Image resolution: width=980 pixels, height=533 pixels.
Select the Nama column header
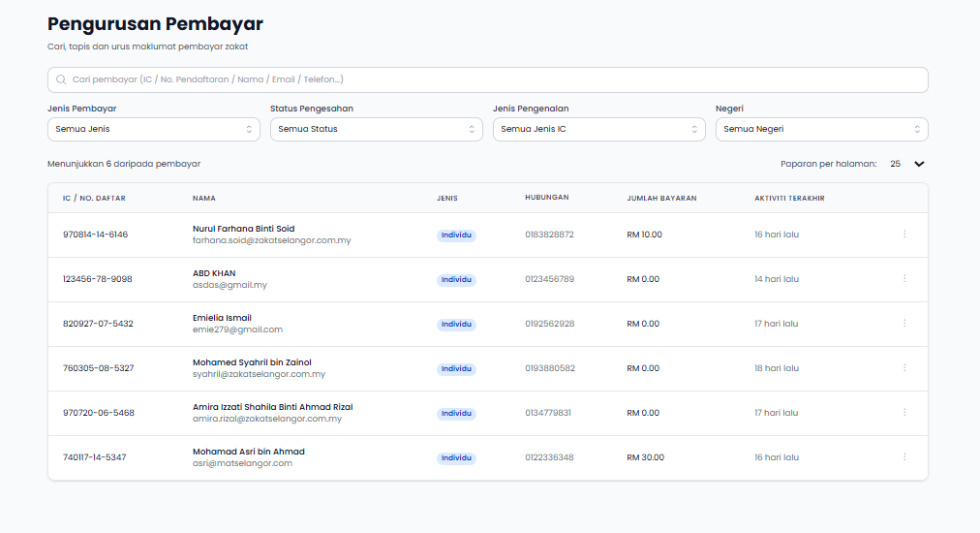(x=204, y=199)
